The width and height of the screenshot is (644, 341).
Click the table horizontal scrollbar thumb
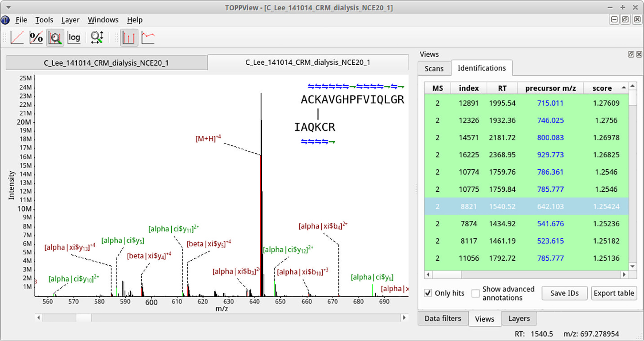[x=447, y=274]
